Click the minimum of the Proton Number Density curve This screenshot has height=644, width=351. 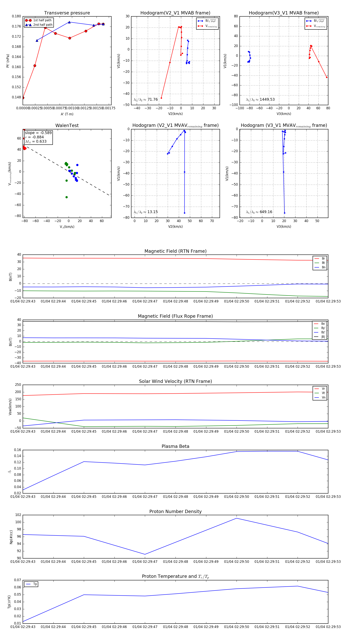point(145,554)
